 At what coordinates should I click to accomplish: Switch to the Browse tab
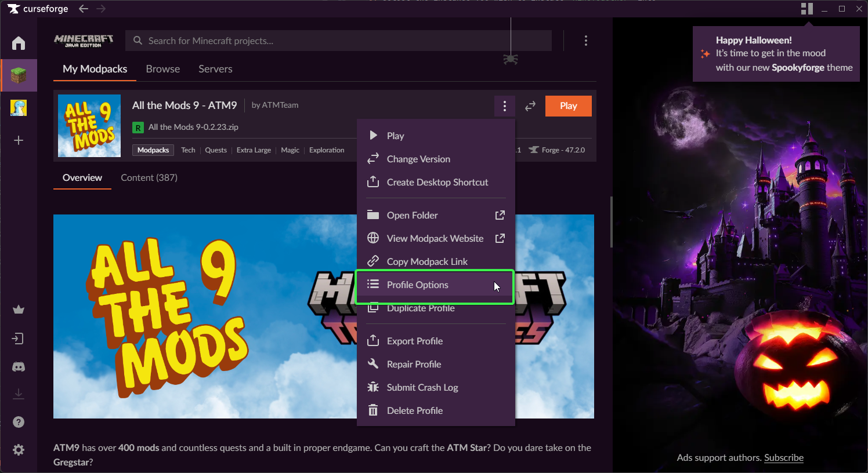163,69
